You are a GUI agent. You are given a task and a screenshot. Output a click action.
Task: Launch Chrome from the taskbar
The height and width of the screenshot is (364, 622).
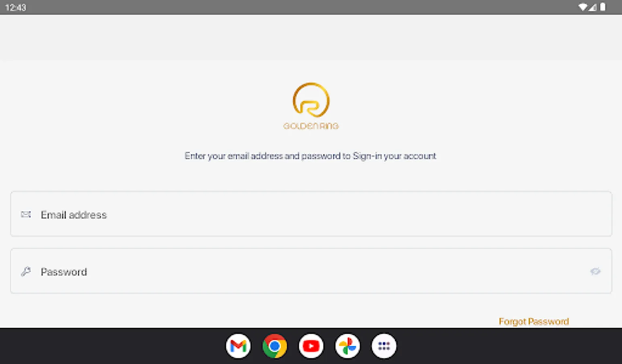click(275, 346)
